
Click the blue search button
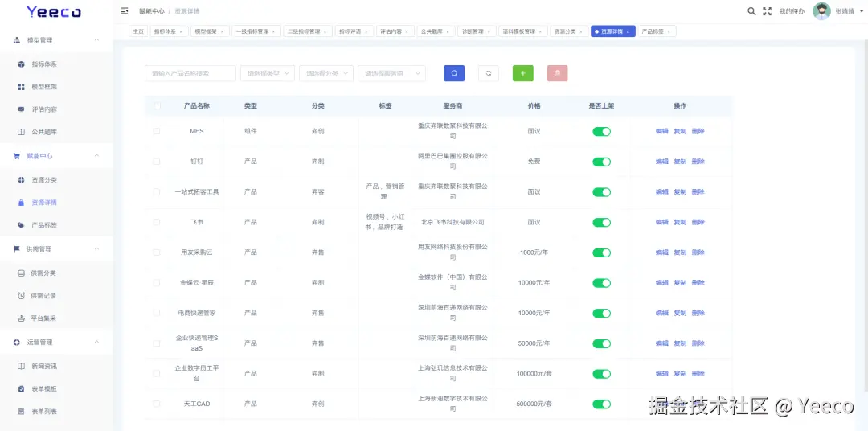(454, 73)
